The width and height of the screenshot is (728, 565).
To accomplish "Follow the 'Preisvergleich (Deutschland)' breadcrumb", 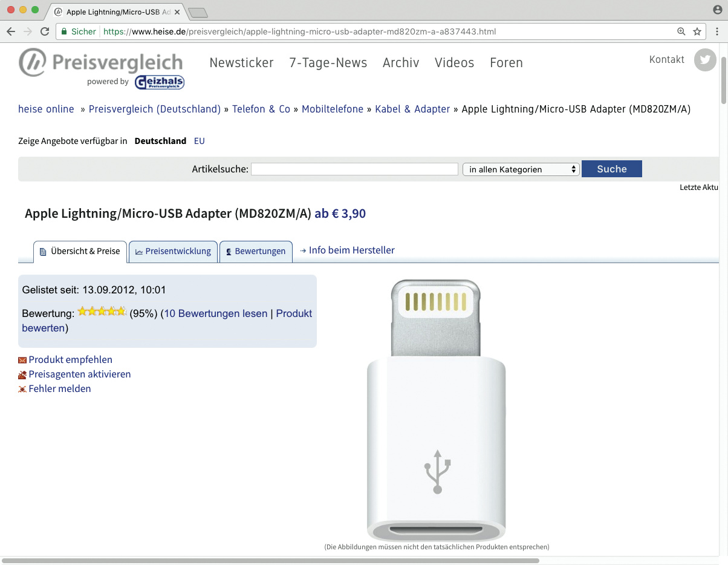I will [155, 109].
